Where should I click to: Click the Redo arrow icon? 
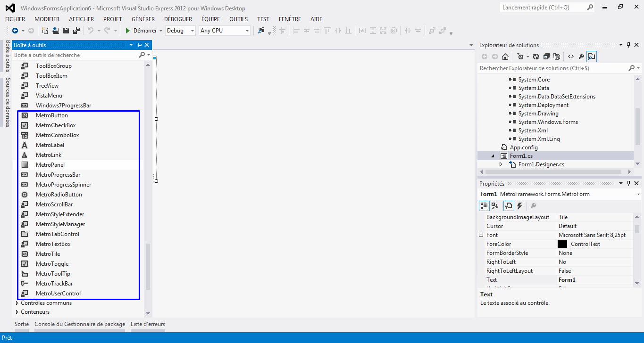point(107,31)
